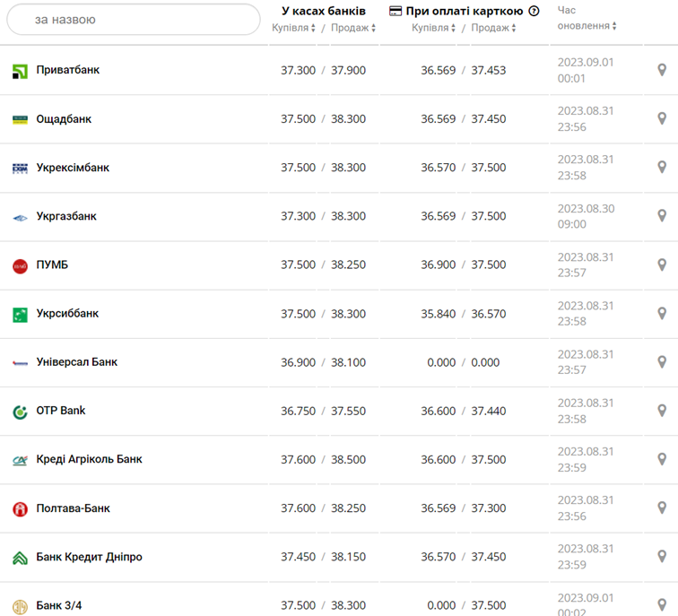The image size is (678, 616).
Task: Sort by cash desk Купівля rate
Action: click(294, 28)
